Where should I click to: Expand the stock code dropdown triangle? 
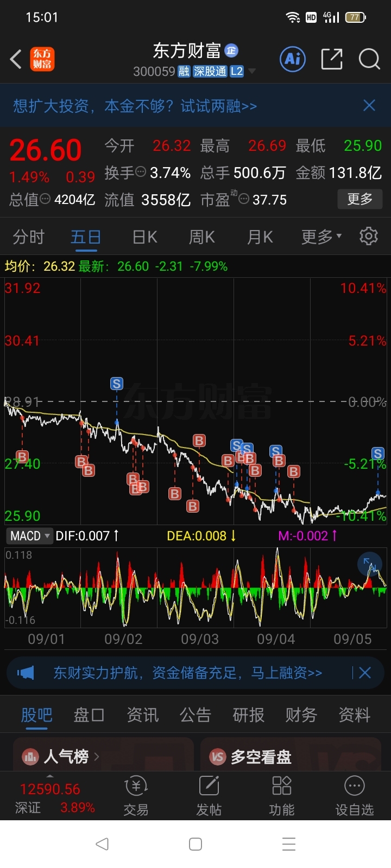pos(251,72)
